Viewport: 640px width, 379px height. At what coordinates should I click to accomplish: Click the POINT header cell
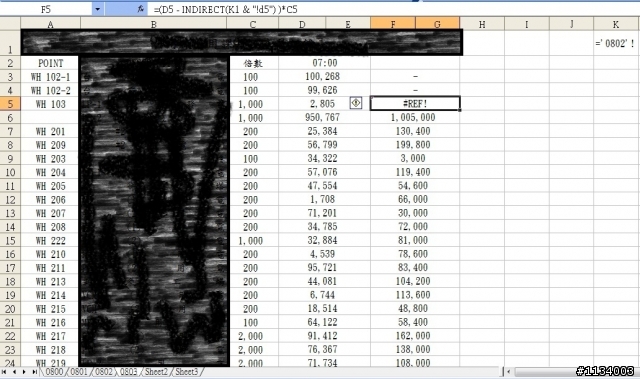[51, 63]
